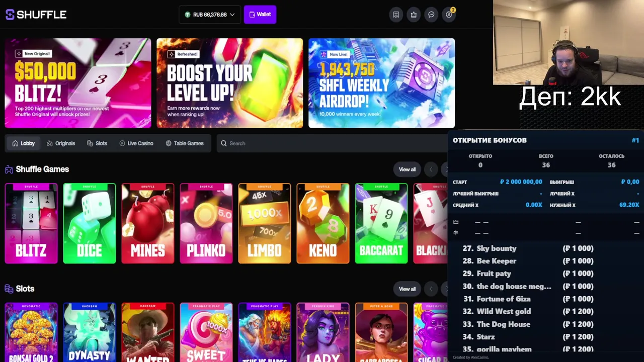The image size is (644, 362).
Task: Click the 'Bee Keeper' bonus row
Action: pos(528,261)
